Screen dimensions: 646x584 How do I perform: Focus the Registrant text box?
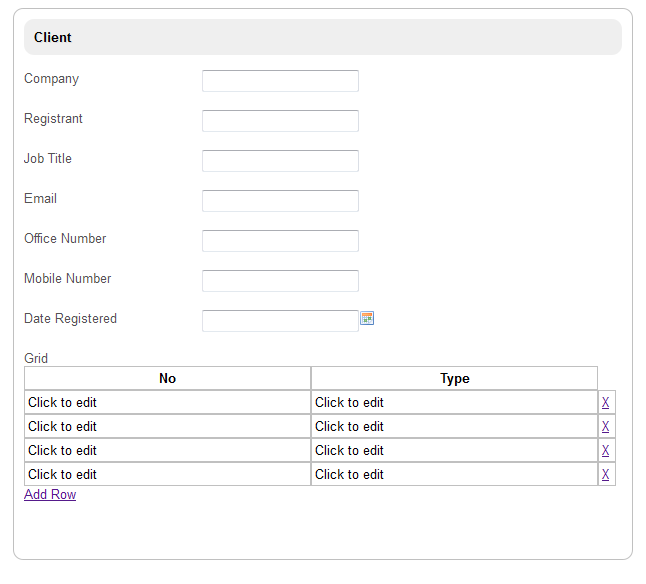(280, 121)
